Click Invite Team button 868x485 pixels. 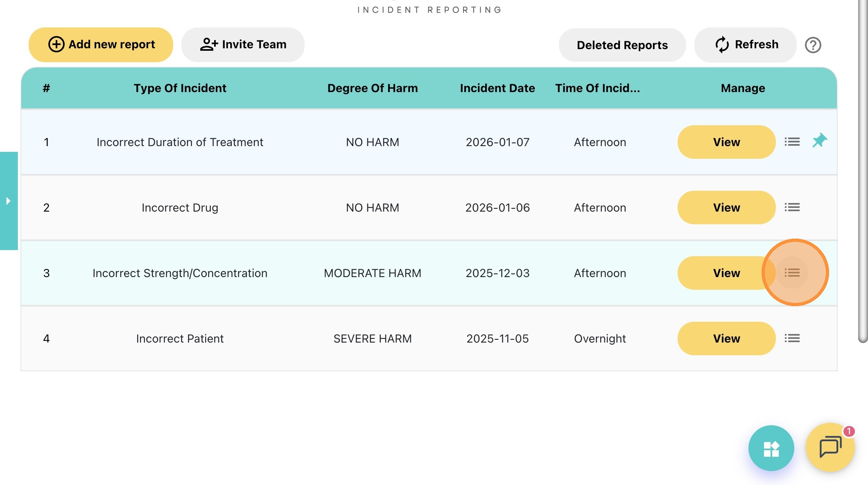tap(243, 45)
